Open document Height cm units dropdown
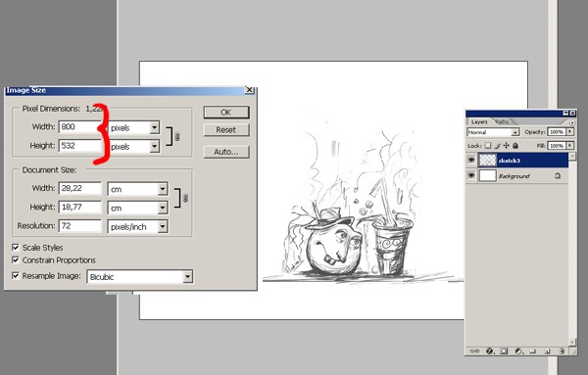588x375 pixels. tap(163, 208)
